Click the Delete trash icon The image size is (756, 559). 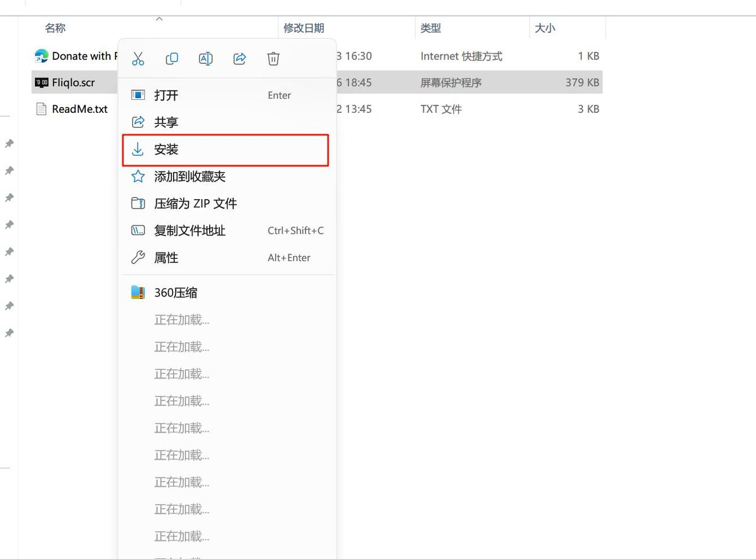(x=273, y=58)
